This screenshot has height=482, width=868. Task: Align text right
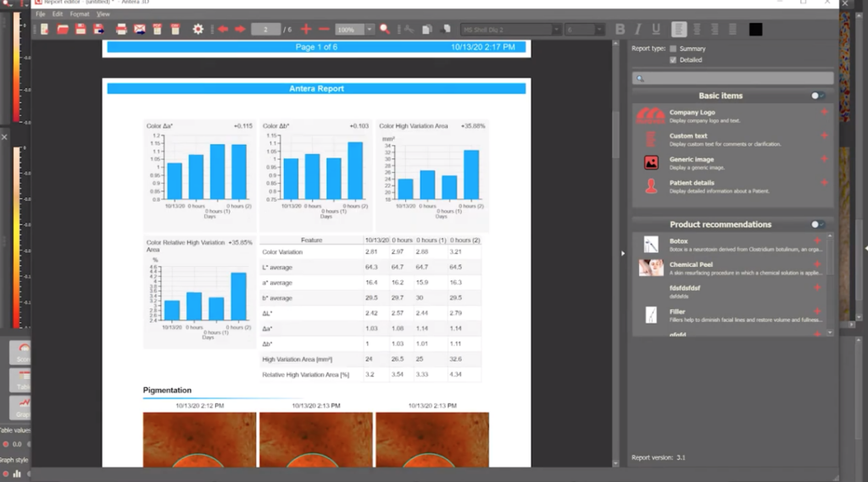[x=715, y=30]
